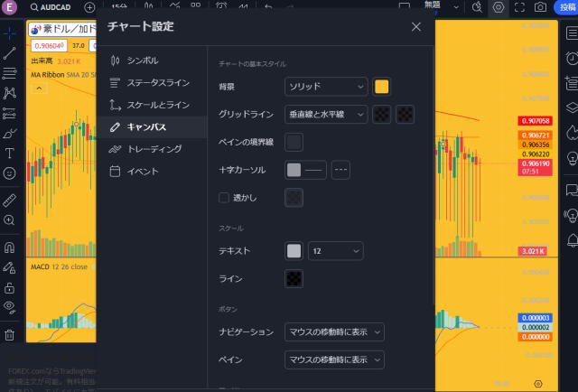Open the alerts clock icon in right sidebar
Image resolution: width=578 pixels, height=392 pixels.
click(x=572, y=59)
